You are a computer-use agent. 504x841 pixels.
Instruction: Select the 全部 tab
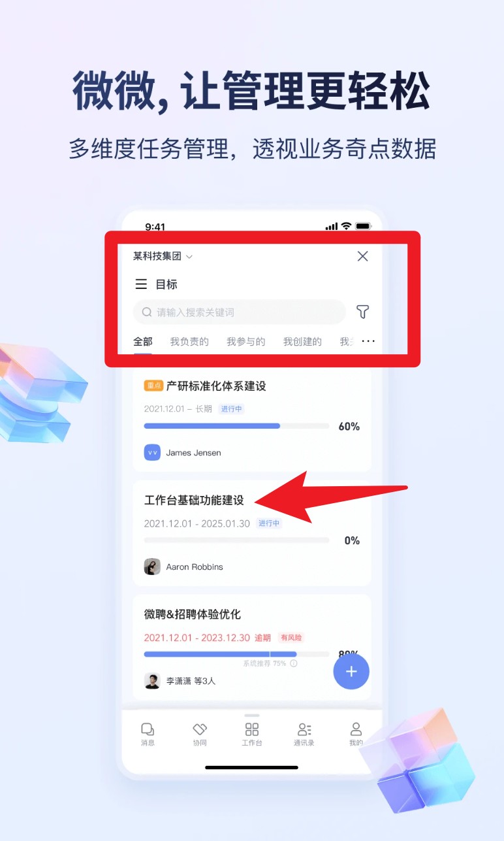(x=143, y=342)
